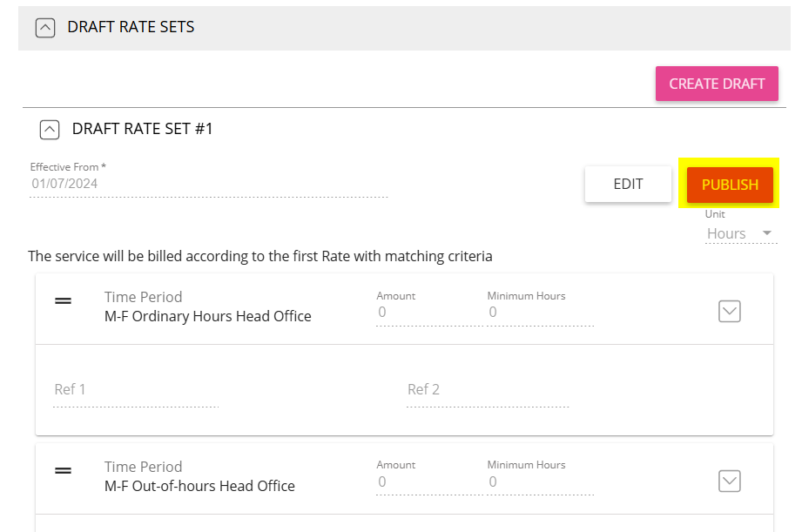Toggle chevron for M-F Ordinary Hours rate

730,311
